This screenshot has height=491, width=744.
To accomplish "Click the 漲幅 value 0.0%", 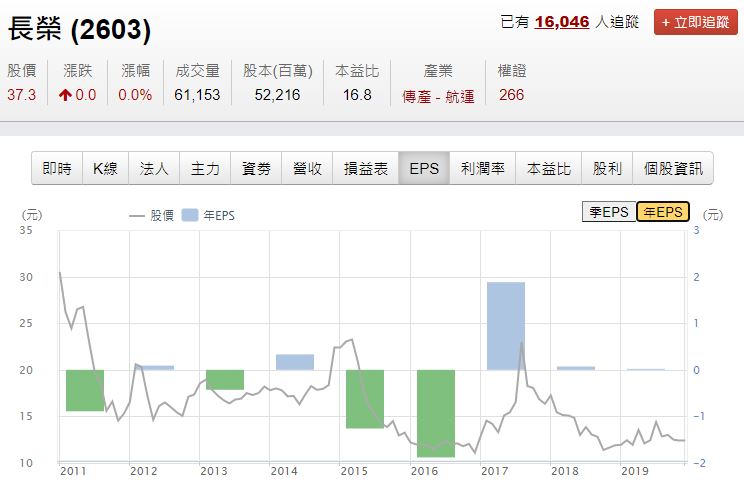I will (x=135, y=95).
